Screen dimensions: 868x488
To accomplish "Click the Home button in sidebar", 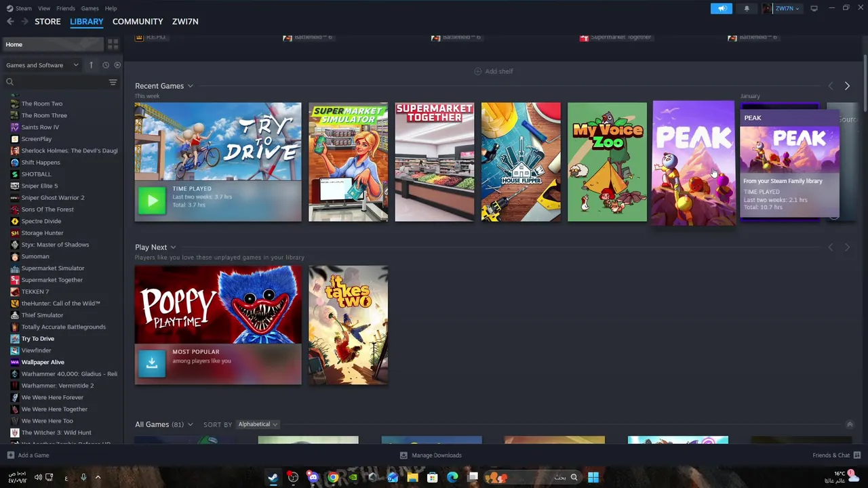I will click(54, 45).
